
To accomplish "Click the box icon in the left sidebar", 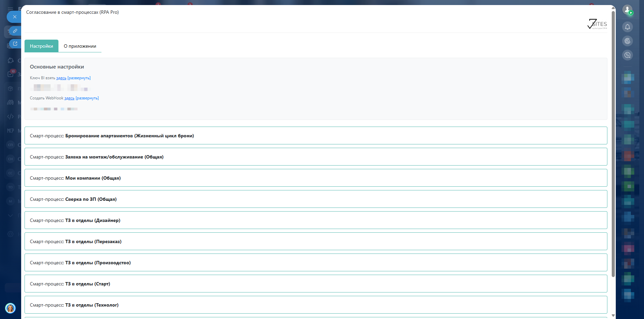I will [x=11, y=89].
